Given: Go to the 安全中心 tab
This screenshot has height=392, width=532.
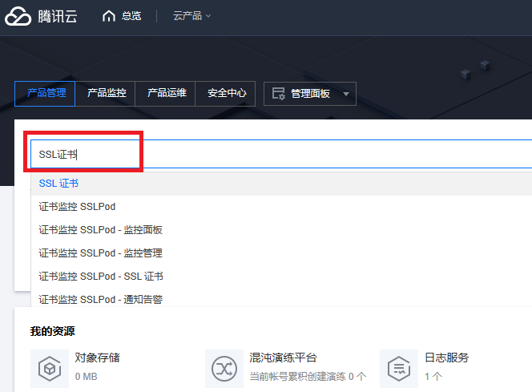Looking at the screenshot, I should 227,93.
